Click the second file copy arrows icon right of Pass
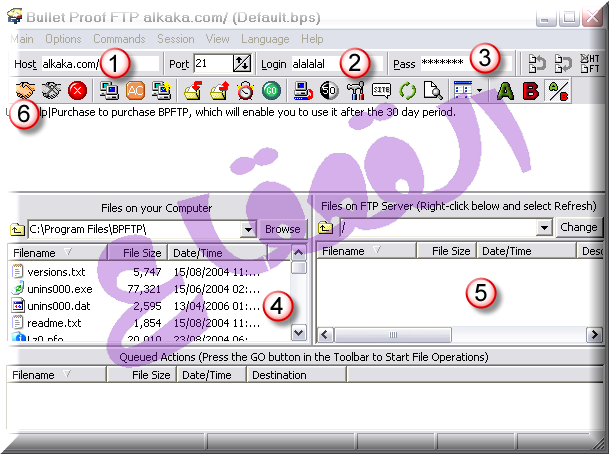Image resolution: width=609 pixels, height=454 pixels. (x=563, y=64)
